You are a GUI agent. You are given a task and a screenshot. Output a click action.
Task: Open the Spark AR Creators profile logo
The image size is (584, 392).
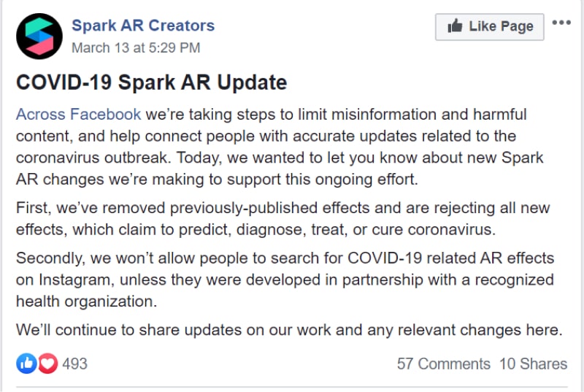coord(39,36)
